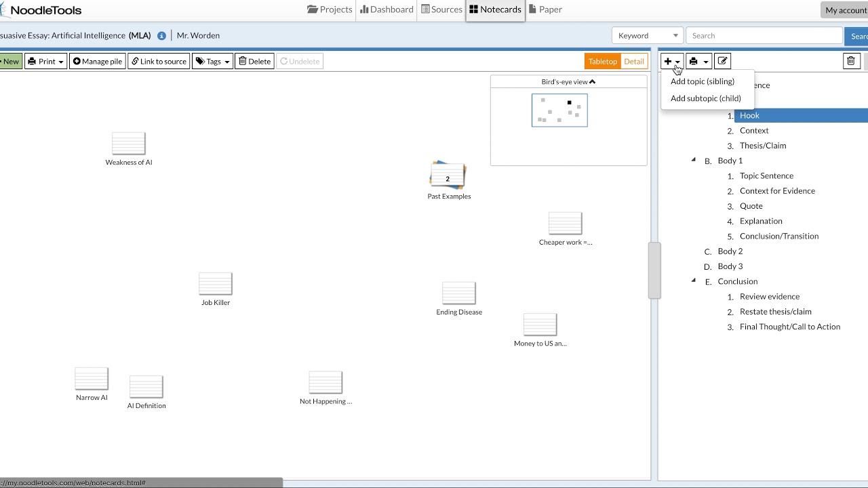This screenshot has width=868, height=488.
Task: Go to the Paper tab
Action: pos(545,9)
